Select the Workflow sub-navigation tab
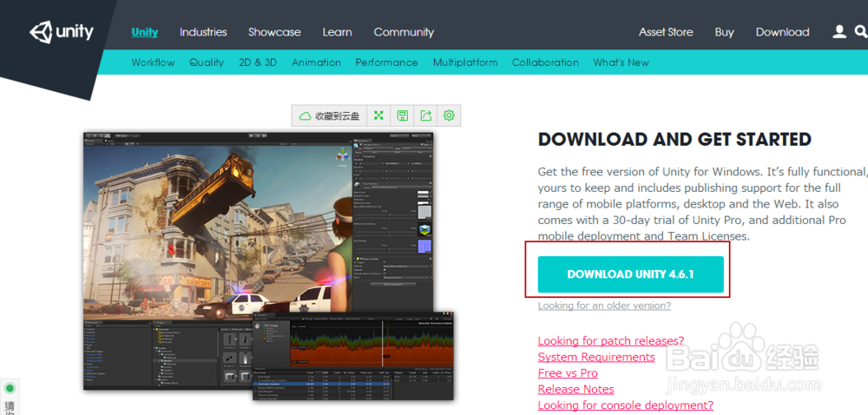 153,63
